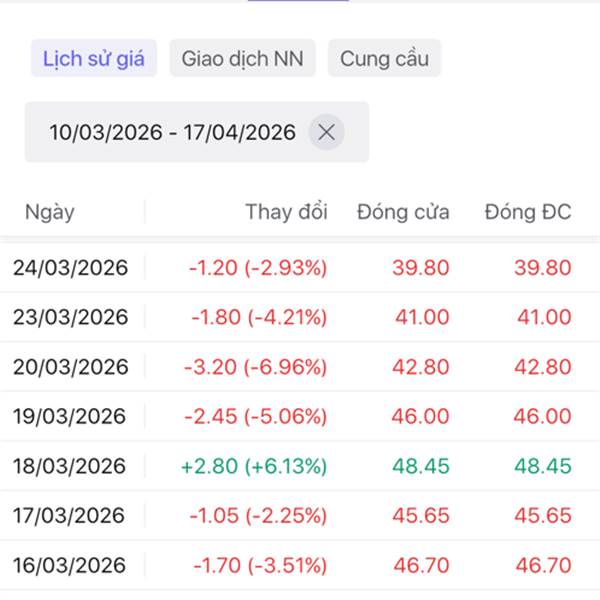Click the Ngày column header
600x600 pixels.
[50, 212]
